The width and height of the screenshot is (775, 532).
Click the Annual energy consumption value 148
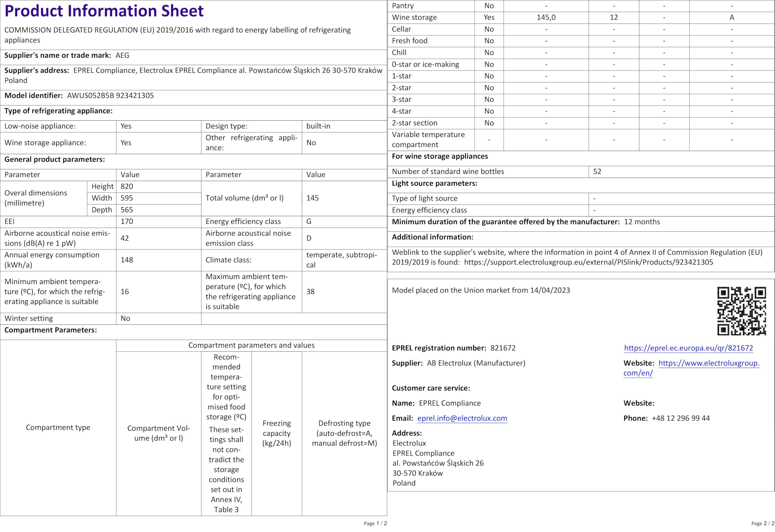click(127, 260)
